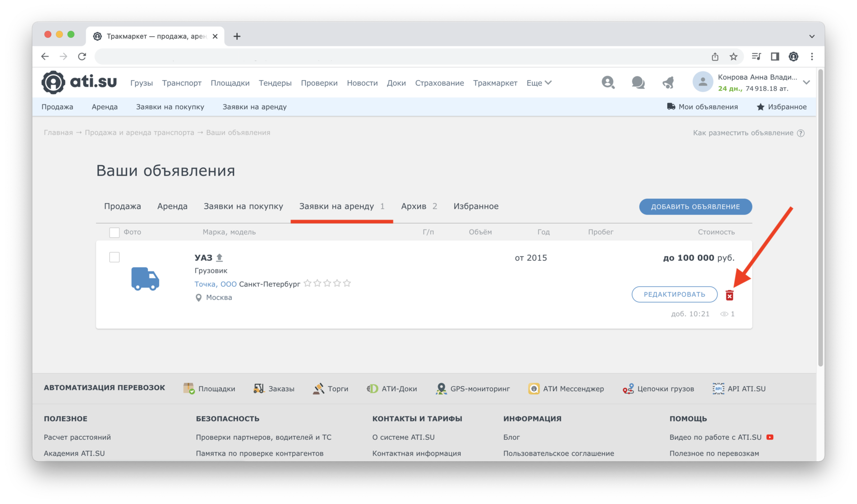Bookmark page with star icon
This screenshot has height=504, width=857.
click(734, 57)
